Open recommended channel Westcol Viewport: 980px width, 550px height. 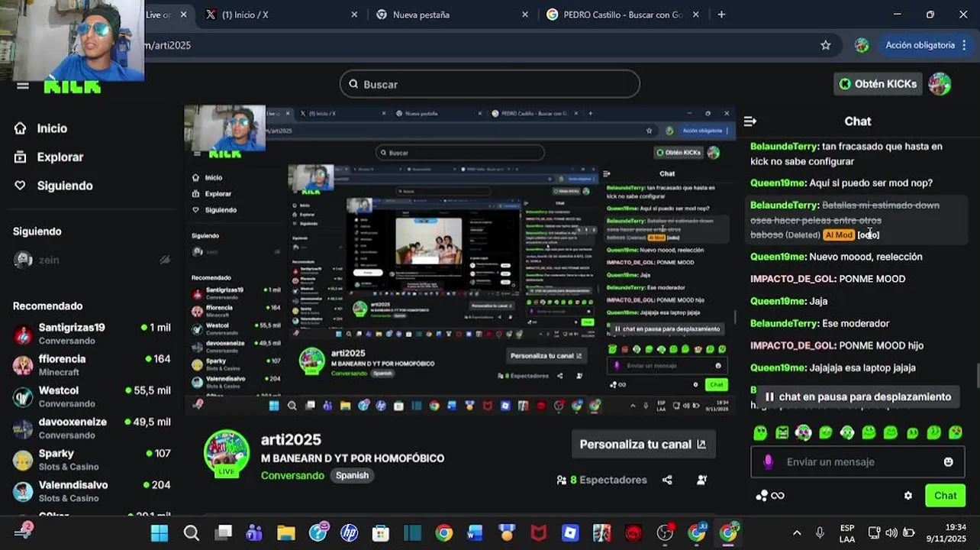(92, 396)
